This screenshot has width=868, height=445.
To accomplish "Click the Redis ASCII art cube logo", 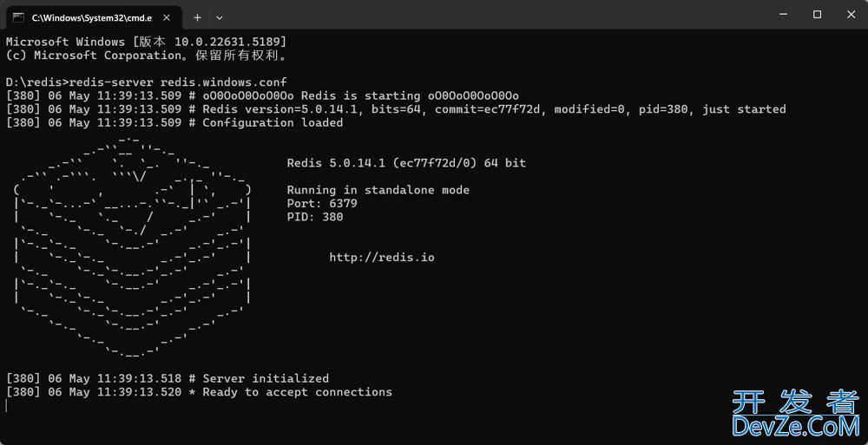I will [133, 245].
